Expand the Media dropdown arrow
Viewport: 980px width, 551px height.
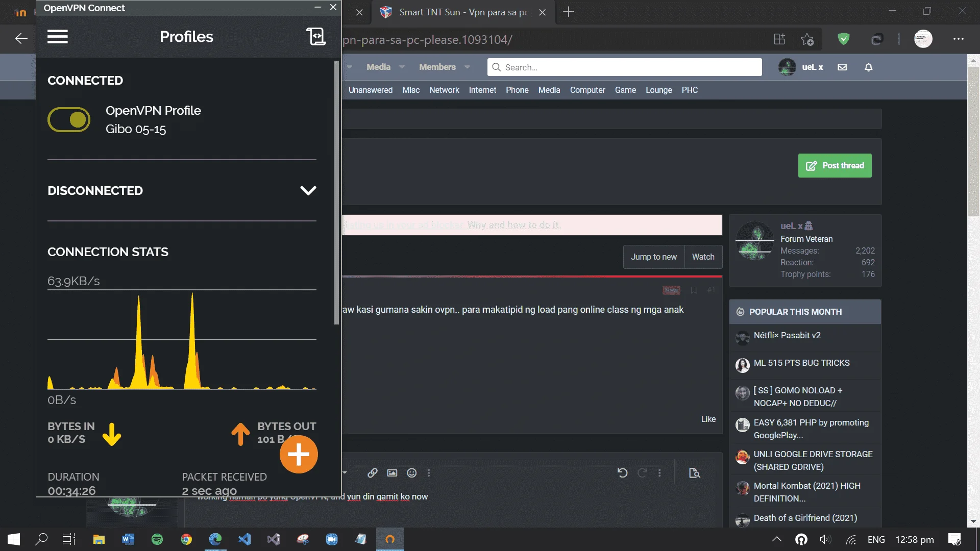tap(402, 67)
